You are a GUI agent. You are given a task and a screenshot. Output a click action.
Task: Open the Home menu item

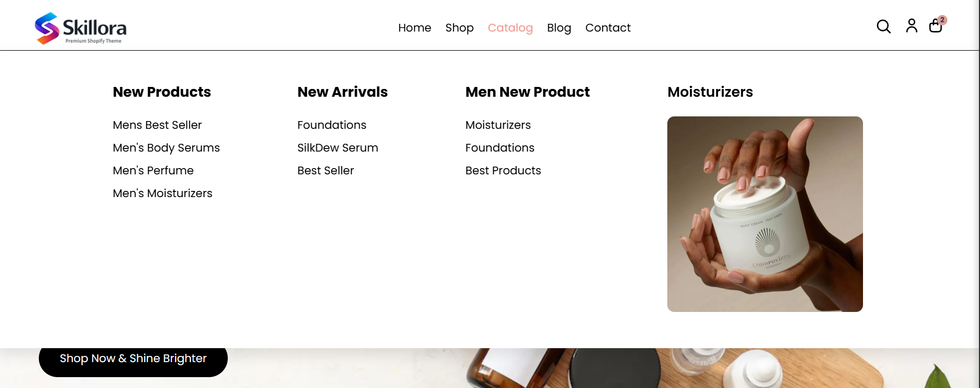click(414, 28)
